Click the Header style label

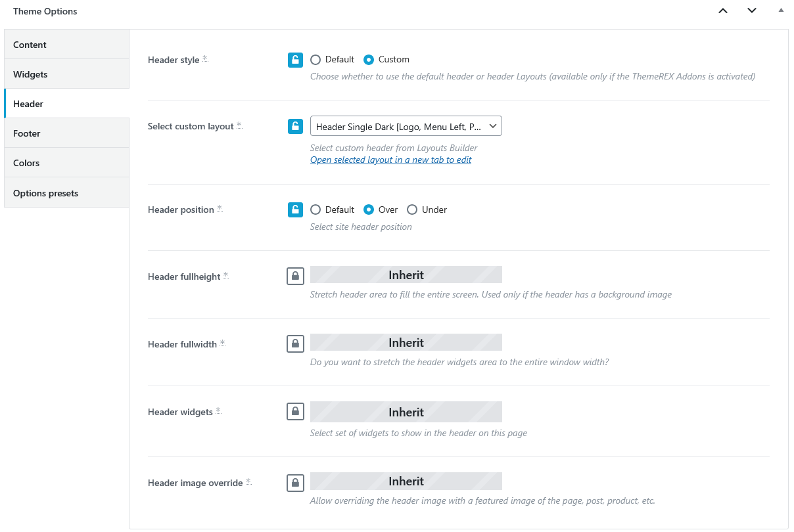coord(174,60)
